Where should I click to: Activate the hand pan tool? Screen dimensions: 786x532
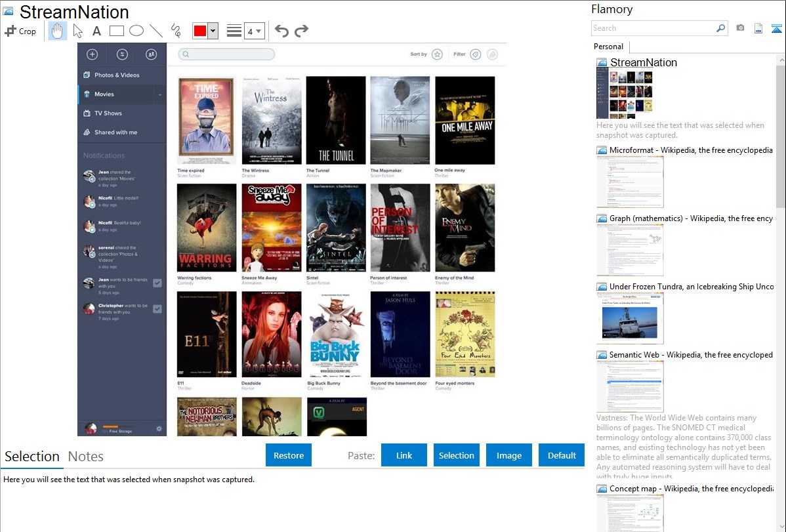57,31
